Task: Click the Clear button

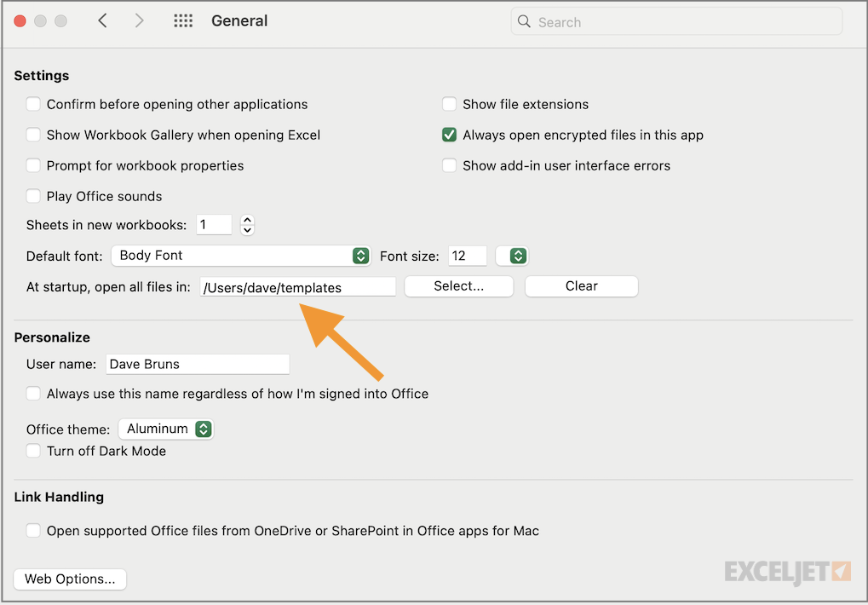Action: [x=581, y=286]
